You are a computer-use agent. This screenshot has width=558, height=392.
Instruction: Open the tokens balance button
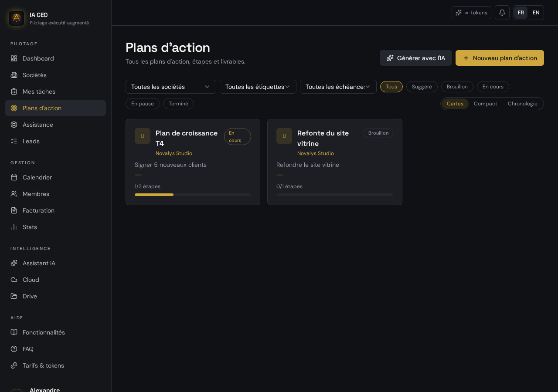click(471, 13)
